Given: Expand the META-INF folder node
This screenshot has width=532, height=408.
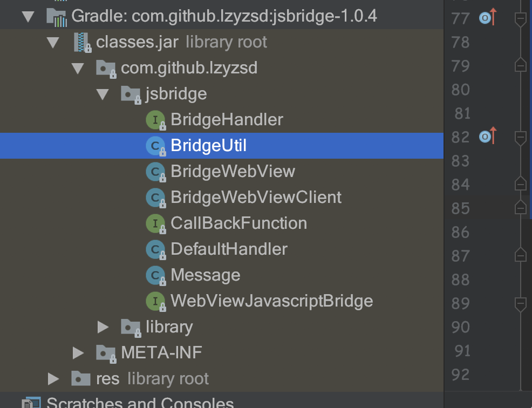Looking at the screenshot, I should coord(78,353).
